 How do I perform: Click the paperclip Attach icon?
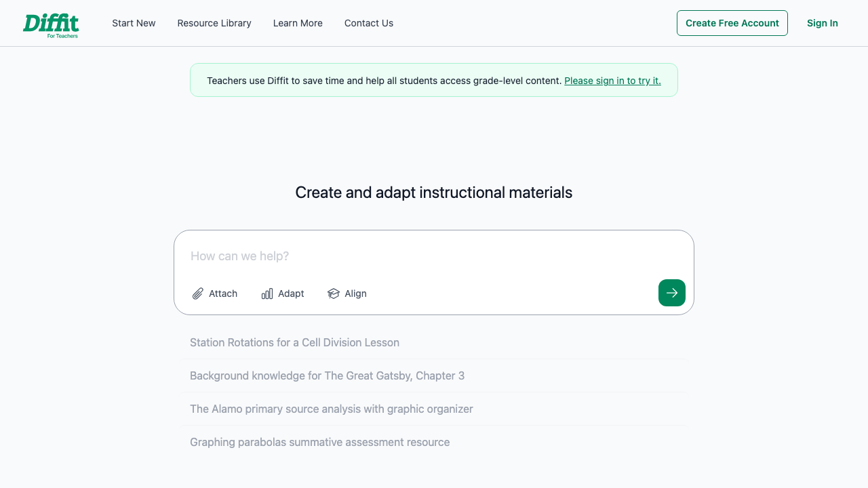click(x=198, y=293)
